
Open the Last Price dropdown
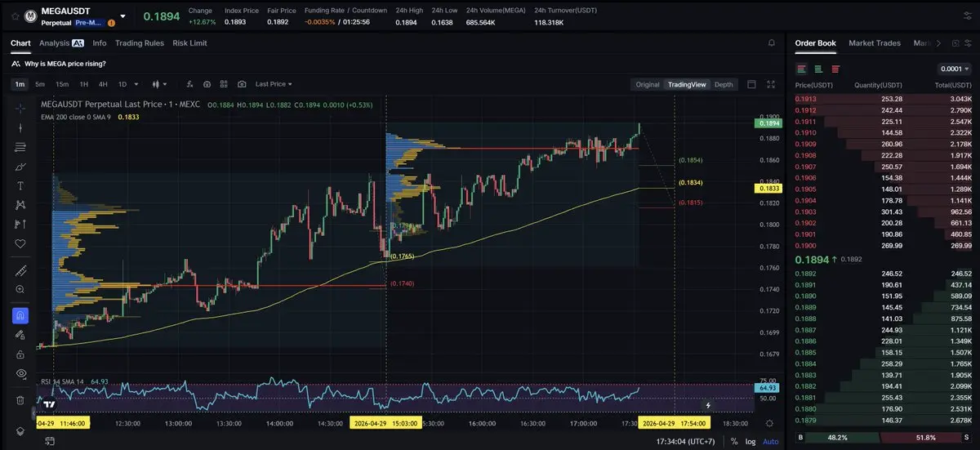[x=274, y=84]
